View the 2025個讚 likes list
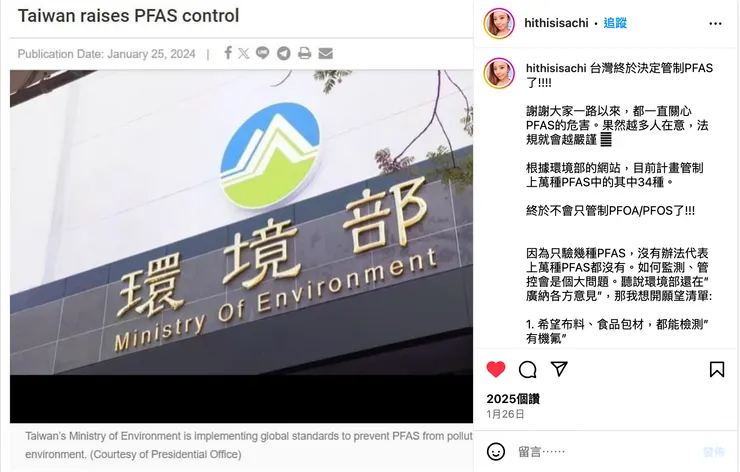The width and height of the screenshot is (740, 472). click(x=513, y=399)
